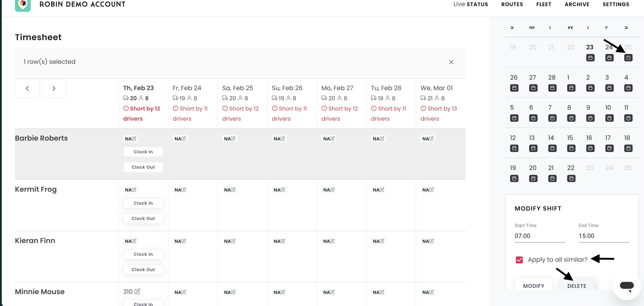Focus the End Time field 15:00
The height and width of the screenshot is (306, 644).
pyautogui.click(x=604, y=236)
